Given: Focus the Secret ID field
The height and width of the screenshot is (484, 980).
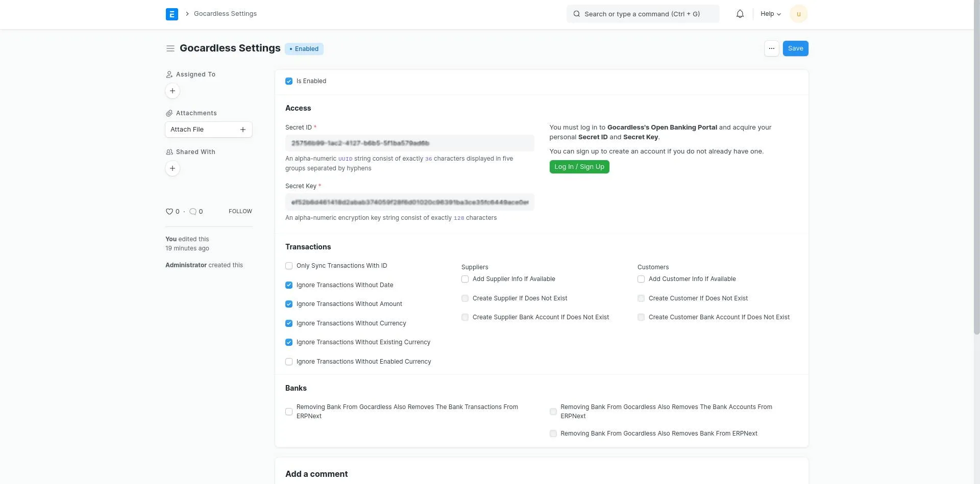Looking at the screenshot, I should [x=410, y=143].
